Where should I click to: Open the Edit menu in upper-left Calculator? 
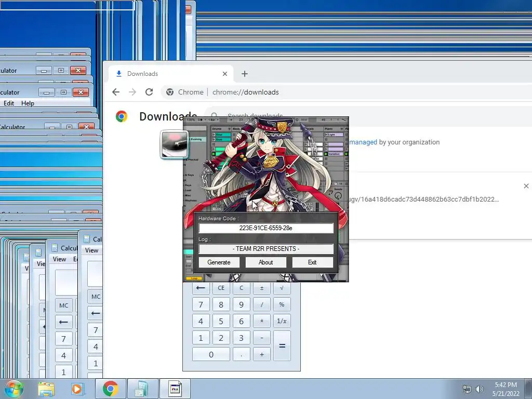(9, 103)
